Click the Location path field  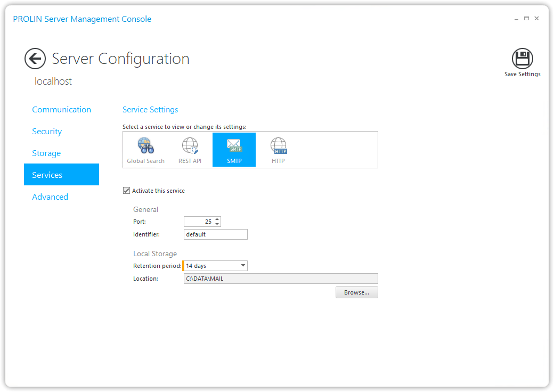[x=280, y=279]
